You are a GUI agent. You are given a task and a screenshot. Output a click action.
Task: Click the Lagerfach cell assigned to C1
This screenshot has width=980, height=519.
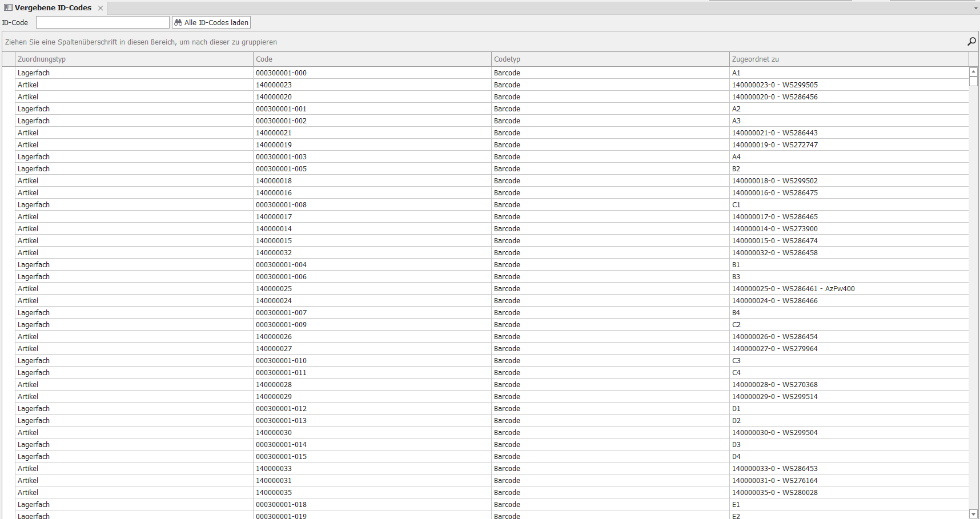tap(34, 205)
